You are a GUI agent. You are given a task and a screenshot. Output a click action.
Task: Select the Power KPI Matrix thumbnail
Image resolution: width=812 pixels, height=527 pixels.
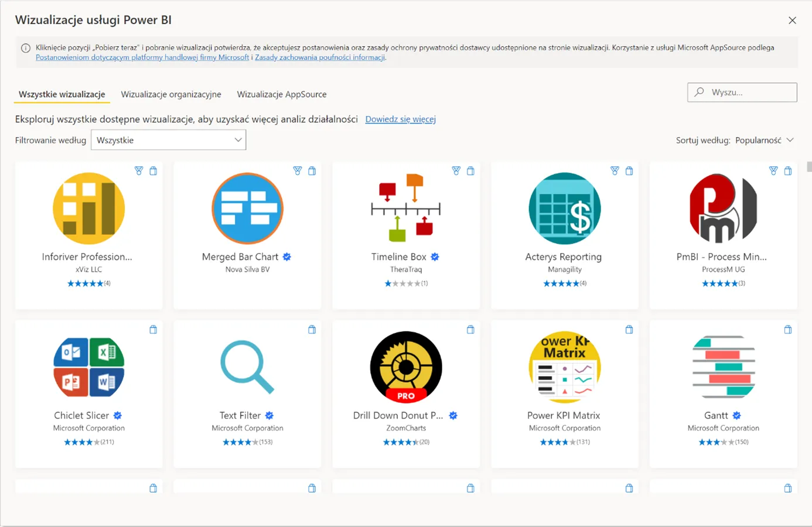[x=565, y=367]
